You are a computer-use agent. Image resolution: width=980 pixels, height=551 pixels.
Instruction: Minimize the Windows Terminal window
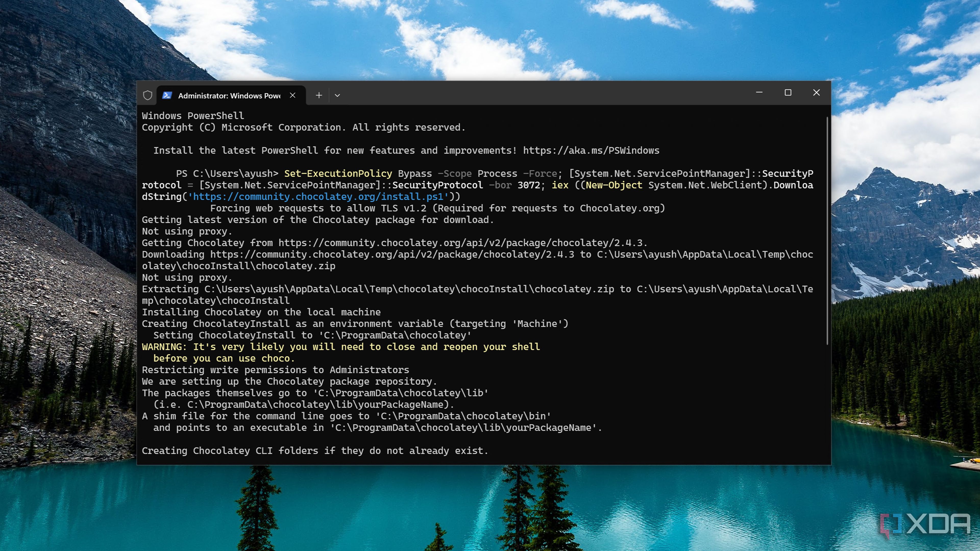click(759, 92)
